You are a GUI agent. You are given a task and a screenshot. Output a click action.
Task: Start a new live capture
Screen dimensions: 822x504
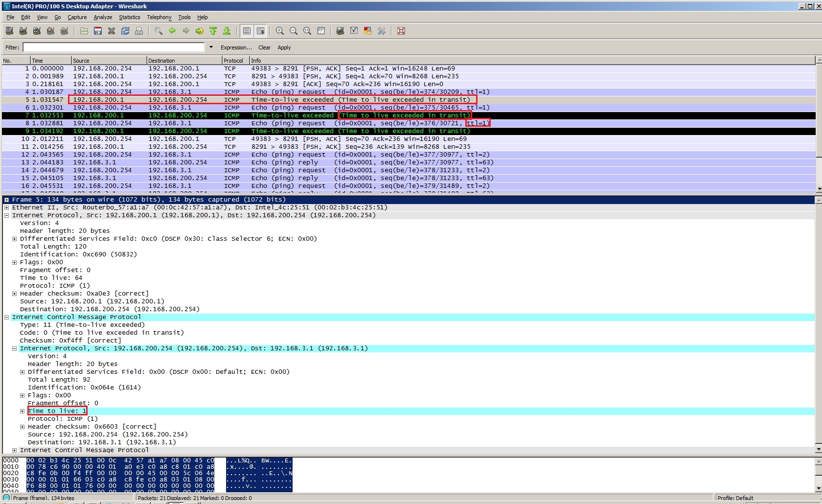(37, 31)
